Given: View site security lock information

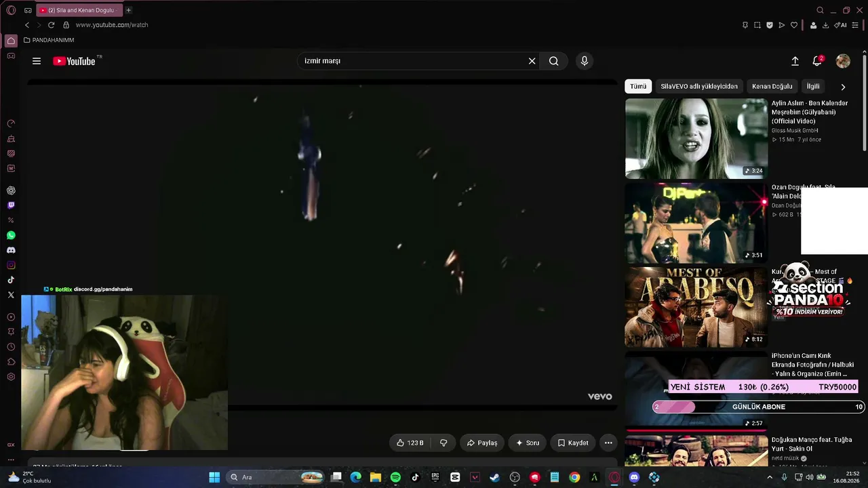Looking at the screenshot, I should click(66, 25).
